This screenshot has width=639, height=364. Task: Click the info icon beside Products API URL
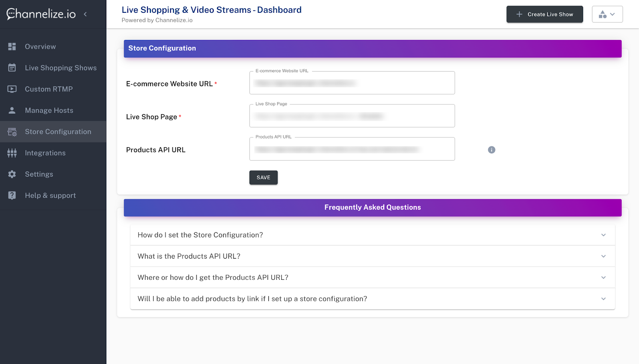(492, 150)
